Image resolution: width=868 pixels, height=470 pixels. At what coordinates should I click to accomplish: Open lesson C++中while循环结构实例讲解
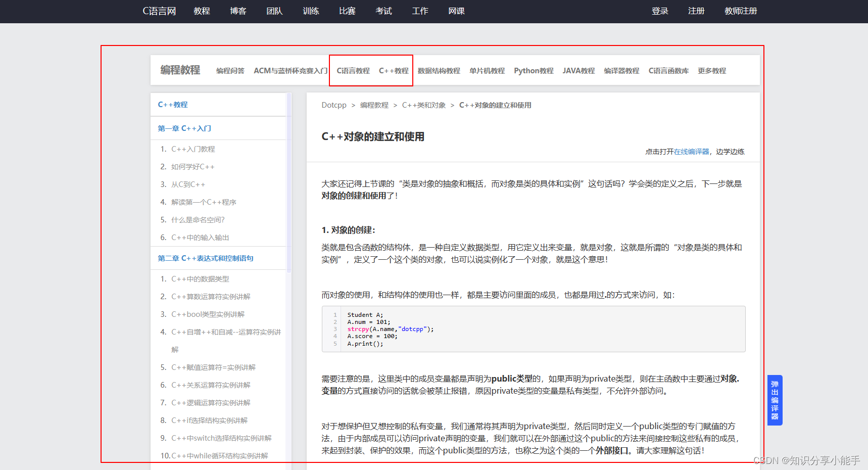(x=219, y=456)
